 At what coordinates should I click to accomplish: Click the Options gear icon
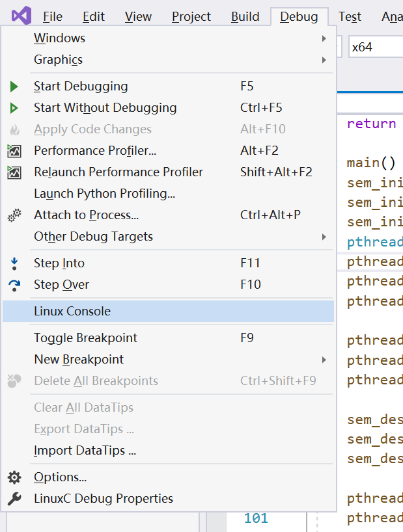point(14,477)
